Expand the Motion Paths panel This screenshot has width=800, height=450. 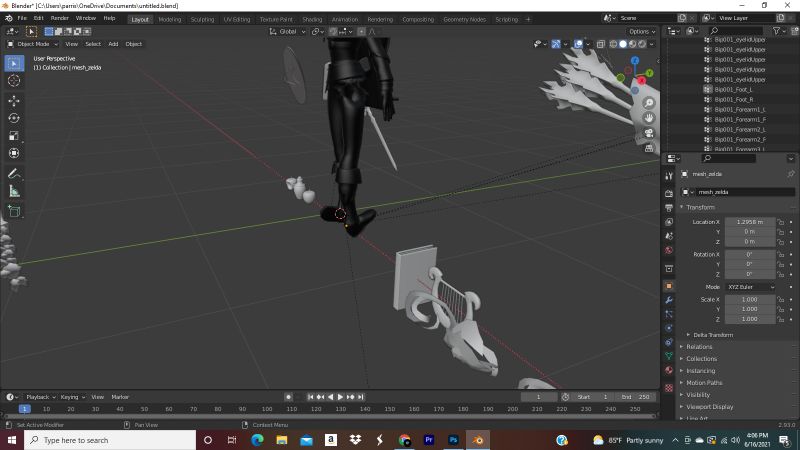pyautogui.click(x=702, y=383)
